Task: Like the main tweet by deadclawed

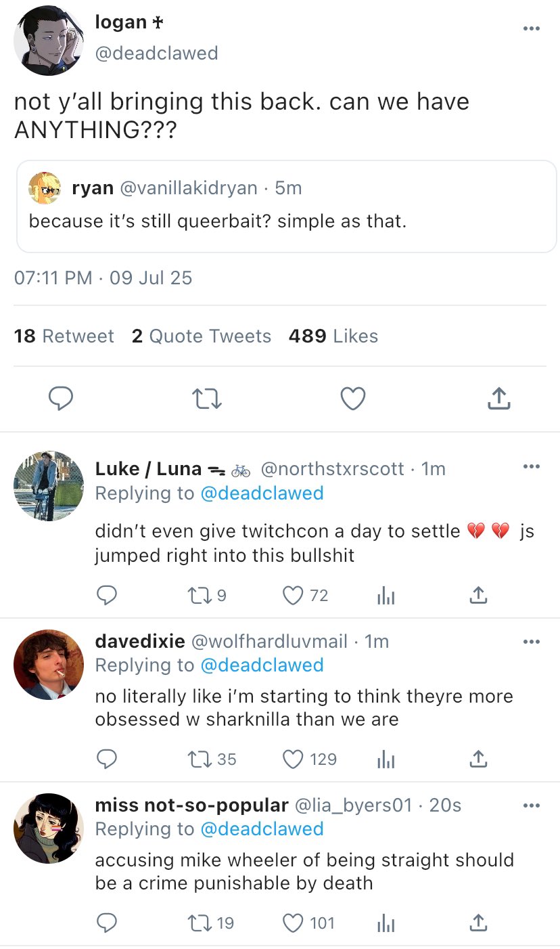Action: point(352,399)
